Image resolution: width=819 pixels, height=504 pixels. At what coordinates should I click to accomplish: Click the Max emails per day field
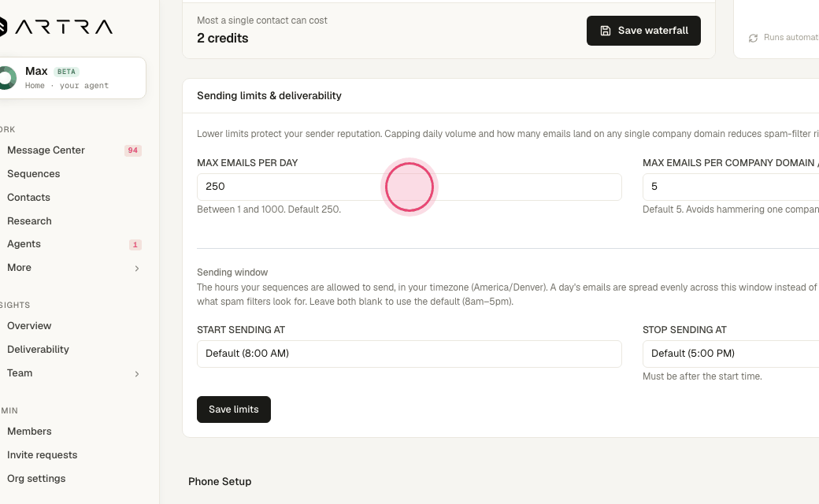409,187
